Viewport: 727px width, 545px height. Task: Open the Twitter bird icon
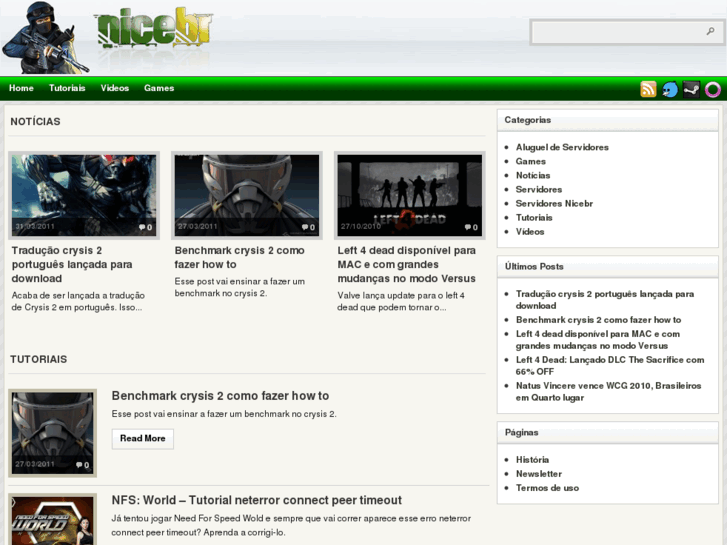670,89
